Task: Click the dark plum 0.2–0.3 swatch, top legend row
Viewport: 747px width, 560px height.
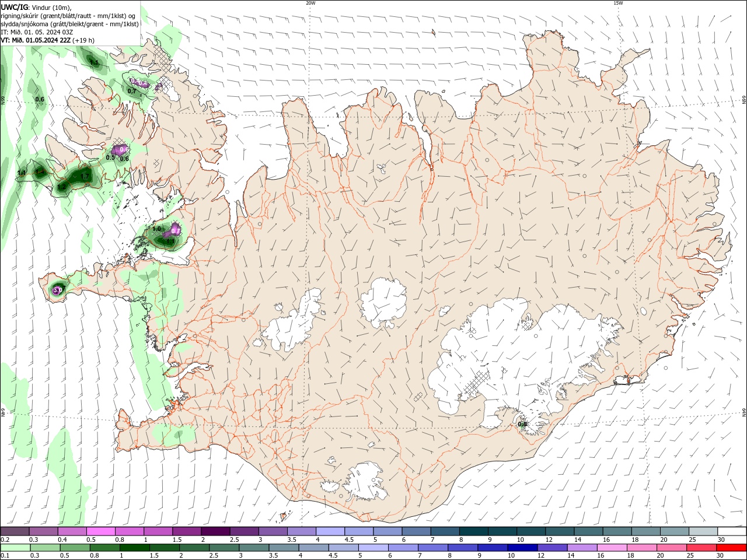Action: pyautogui.click(x=15, y=531)
